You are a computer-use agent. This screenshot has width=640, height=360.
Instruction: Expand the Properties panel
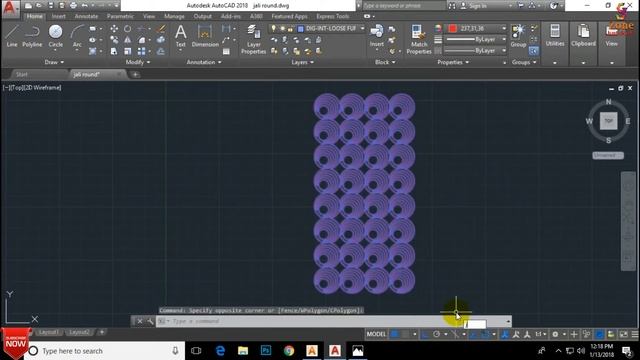pos(453,62)
